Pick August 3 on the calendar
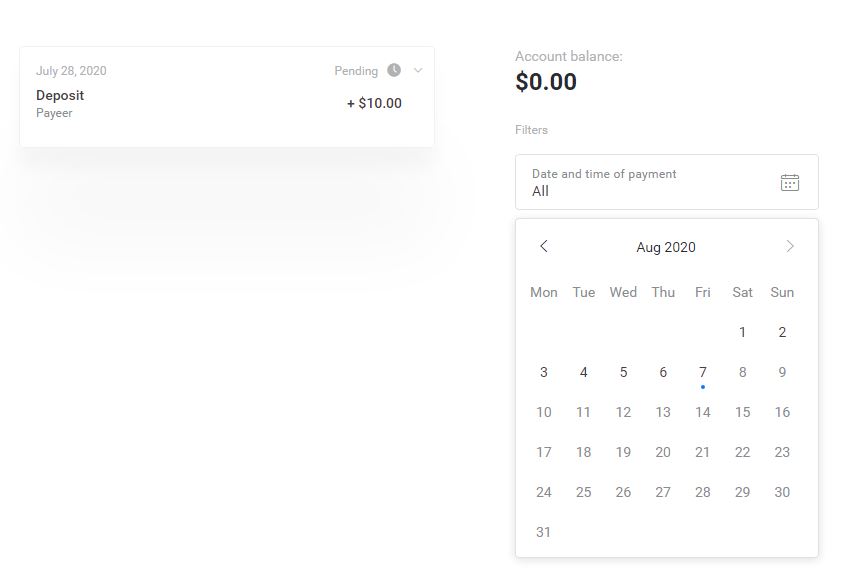 (544, 372)
